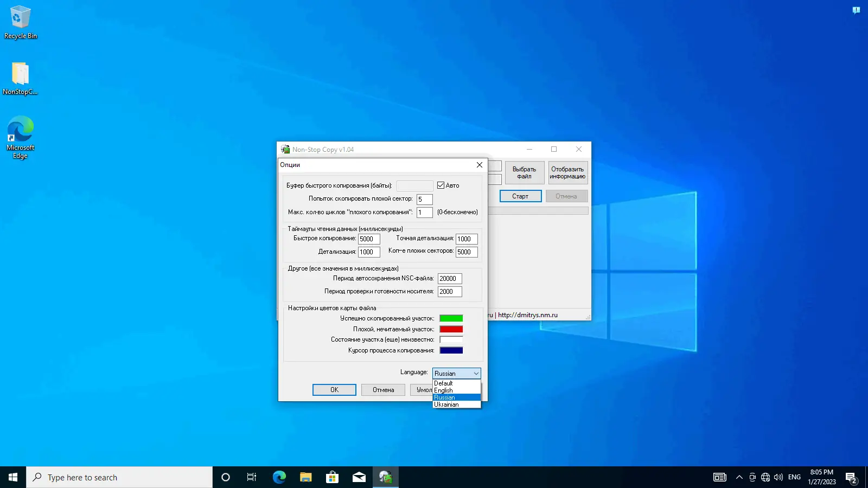Open the Mail app on the taskbar
Image resolution: width=868 pixels, height=488 pixels.
click(x=359, y=477)
